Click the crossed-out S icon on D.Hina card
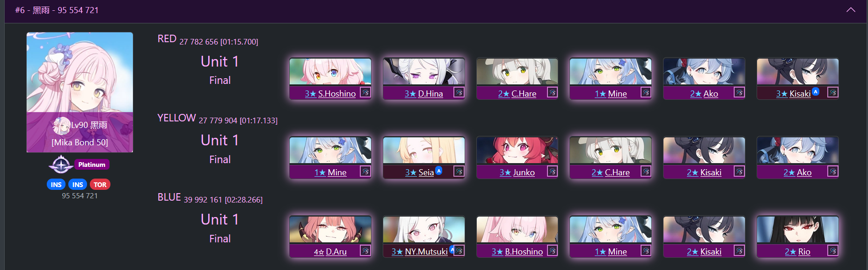 459,92
